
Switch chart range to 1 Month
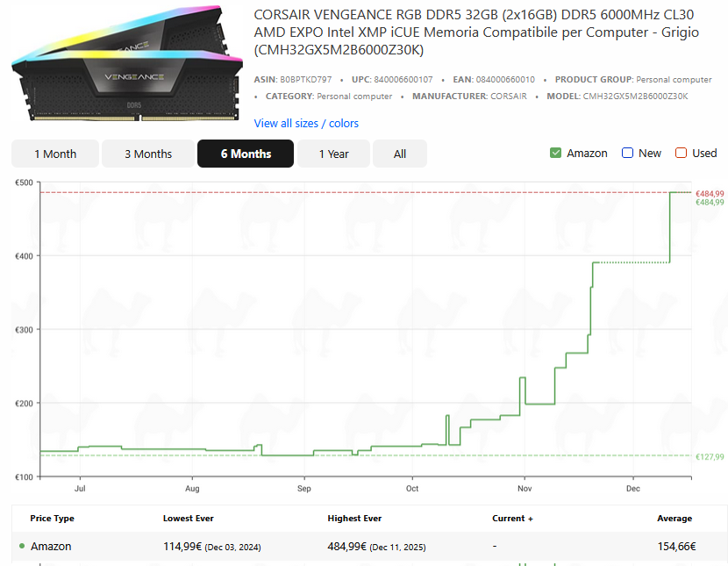tap(55, 154)
